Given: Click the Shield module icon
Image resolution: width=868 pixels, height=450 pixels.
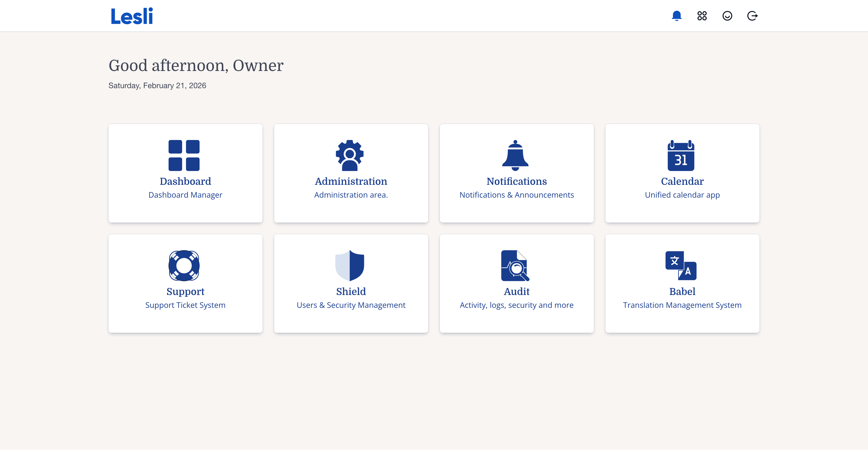Looking at the screenshot, I should pyautogui.click(x=350, y=266).
